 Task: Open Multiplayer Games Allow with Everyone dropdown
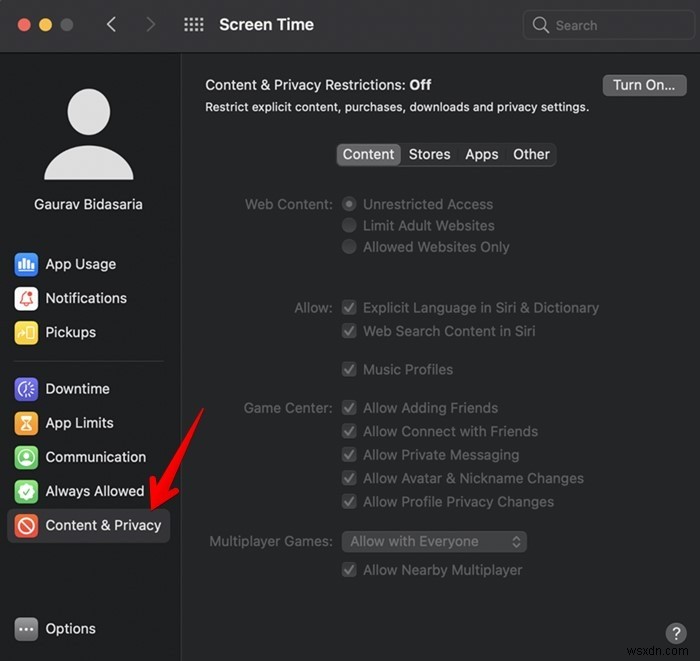434,542
